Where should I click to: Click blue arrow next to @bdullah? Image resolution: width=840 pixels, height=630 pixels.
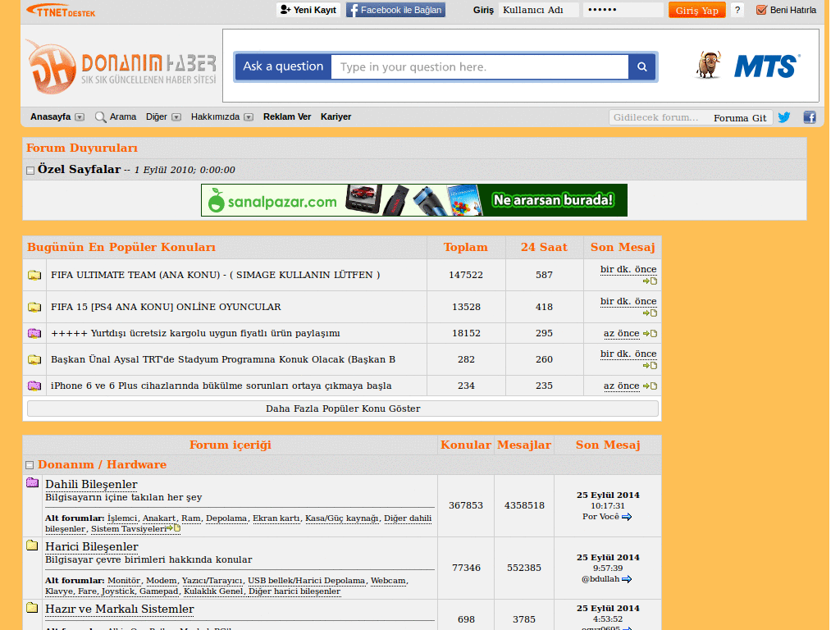pos(627,579)
